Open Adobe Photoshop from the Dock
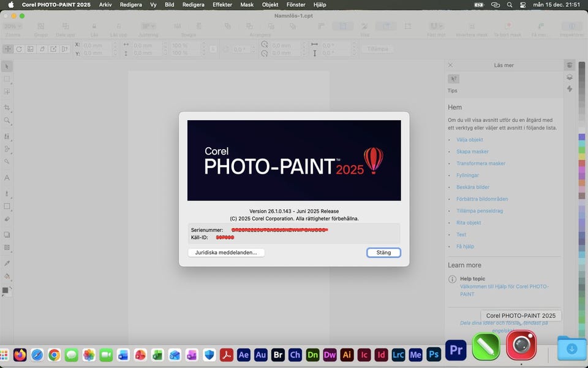This screenshot has width=588, height=368. click(434, 355)
